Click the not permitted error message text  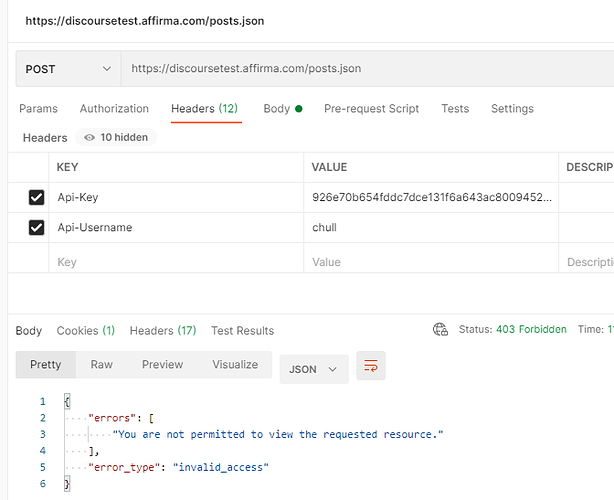pos(278,435)
